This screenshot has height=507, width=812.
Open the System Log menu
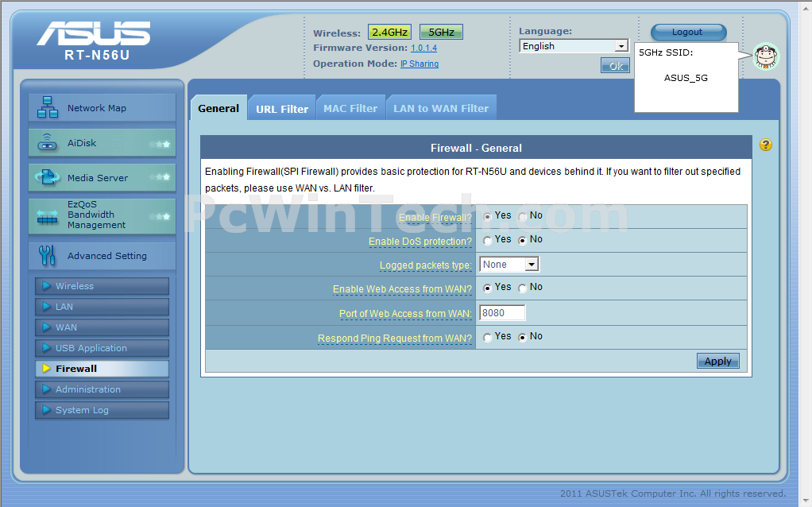[x=102, y=410]
